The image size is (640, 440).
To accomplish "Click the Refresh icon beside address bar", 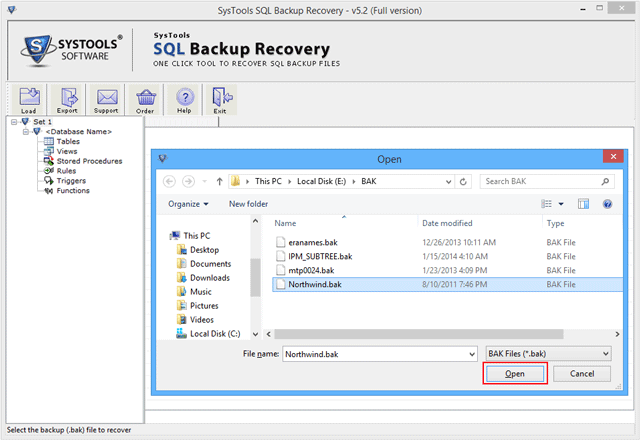I will tap(463, 181).
